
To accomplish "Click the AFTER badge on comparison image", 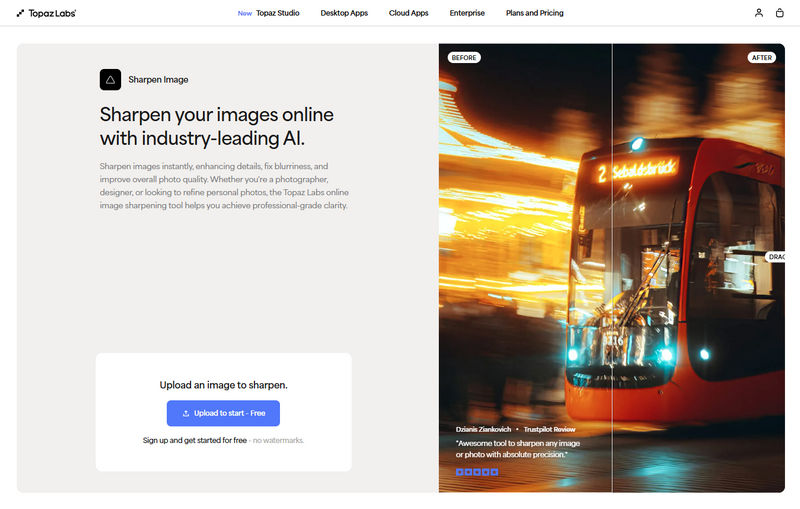I will click(762, 58).
